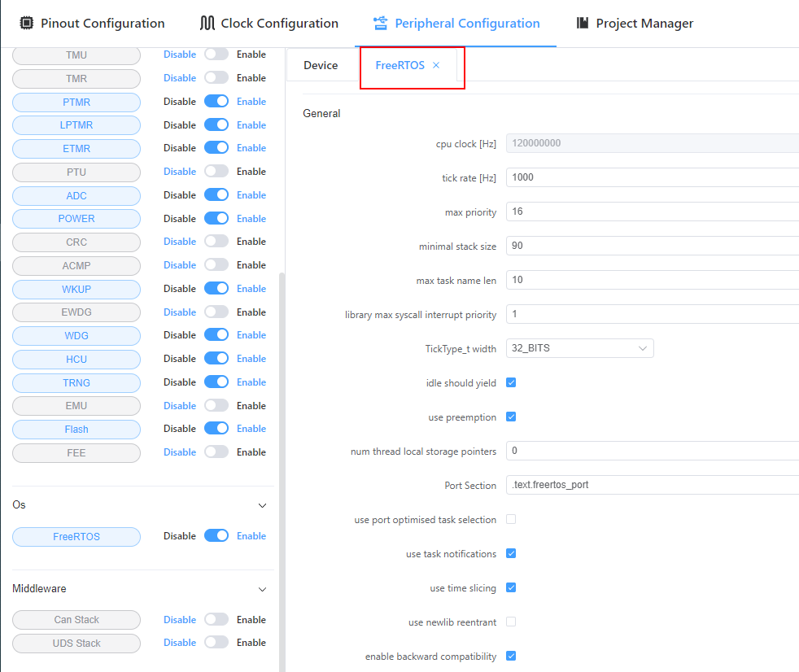Turn off the TRNG switch
Image resolution: width=799 pixels, height=672 pixels.
216,382
